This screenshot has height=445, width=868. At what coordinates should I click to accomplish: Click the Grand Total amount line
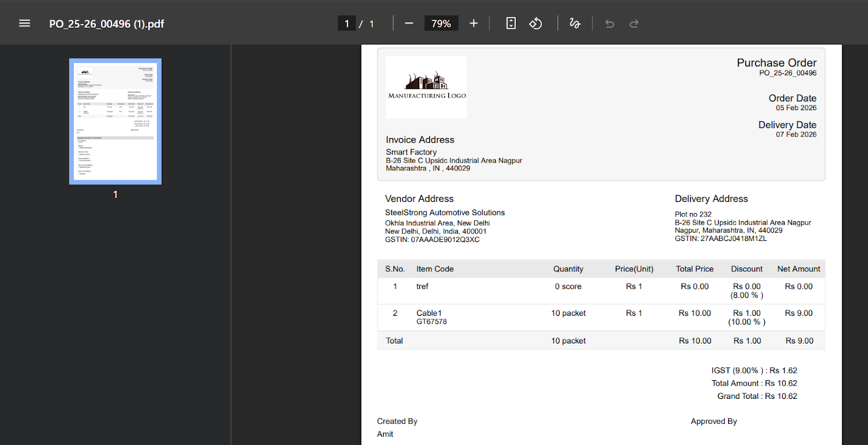(757, 396)
